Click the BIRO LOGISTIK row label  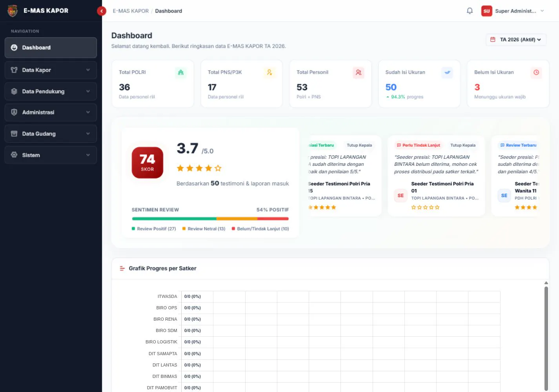(161, 342)
